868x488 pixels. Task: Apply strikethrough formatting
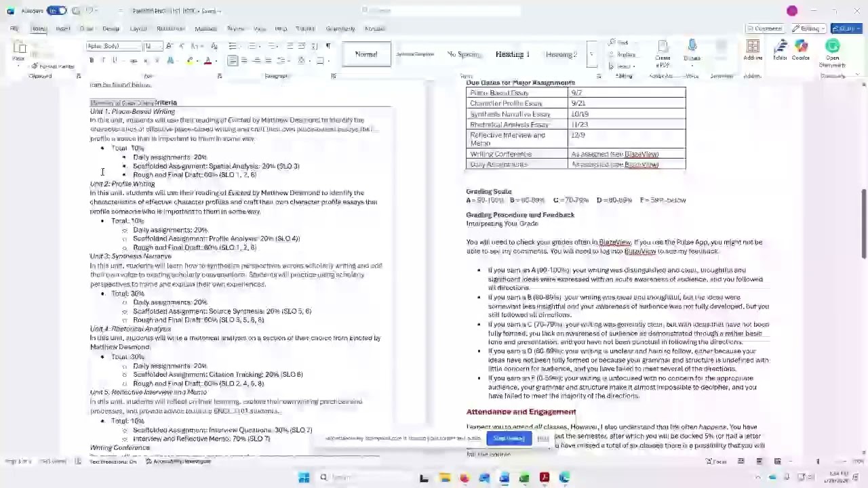pos(134,61)
